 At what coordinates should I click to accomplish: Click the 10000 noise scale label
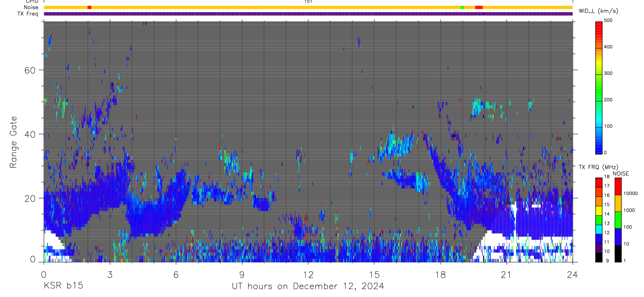[631, 193]
